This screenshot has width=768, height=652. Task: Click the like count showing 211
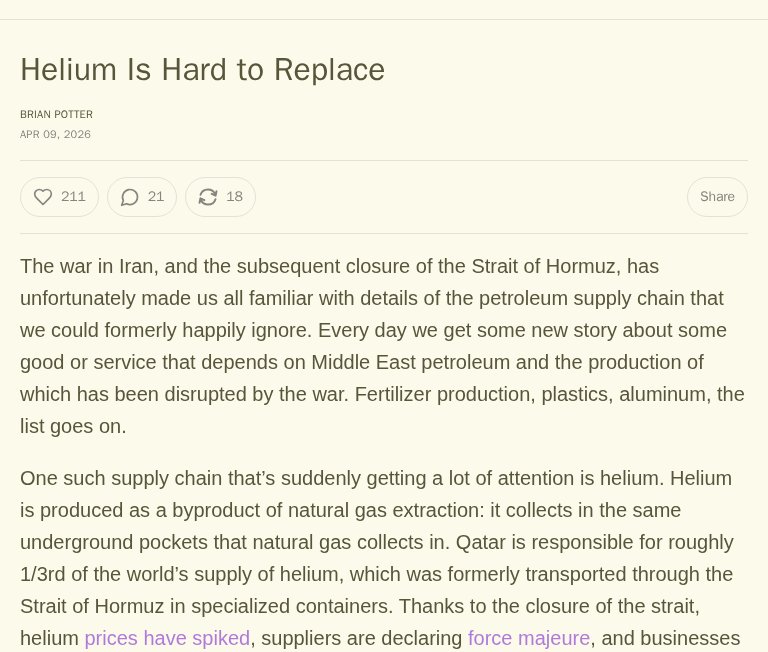73,197
